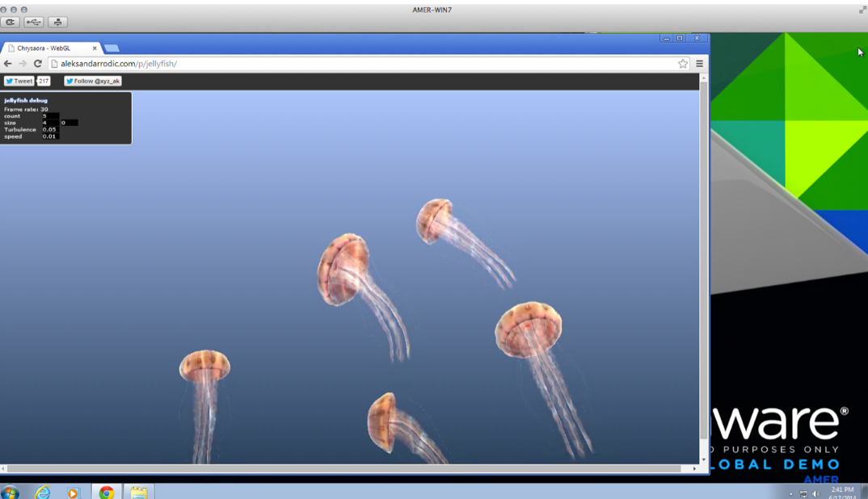Image resolution: width=868 pixels, height=499 pixels.
Task: Open Internet Explorer from the taskbar
Action: click(43, 492)
